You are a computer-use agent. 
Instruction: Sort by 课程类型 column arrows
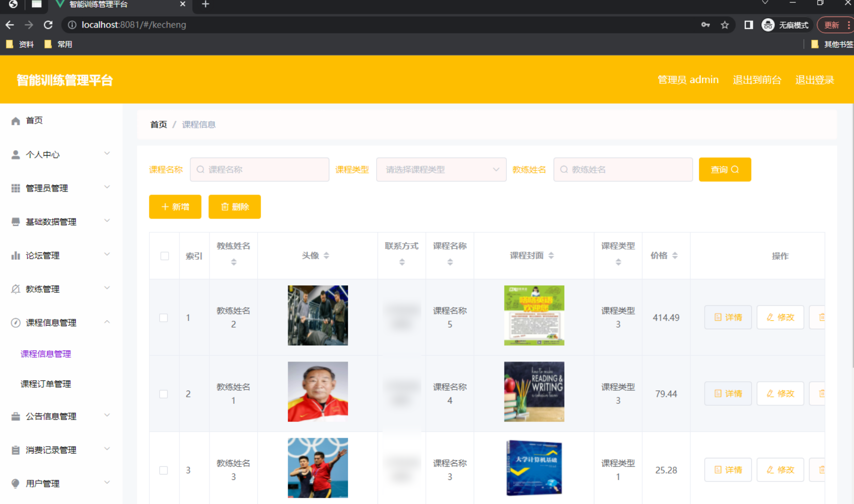[618, 262]
